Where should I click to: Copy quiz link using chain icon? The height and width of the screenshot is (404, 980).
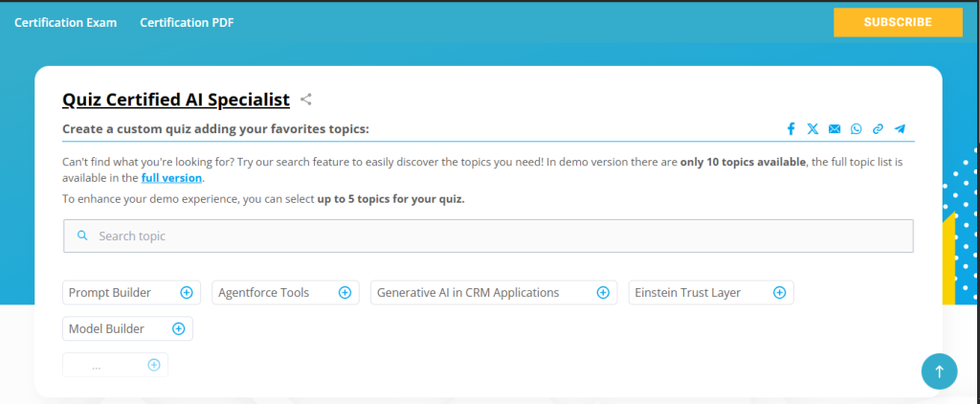(878, 129)
